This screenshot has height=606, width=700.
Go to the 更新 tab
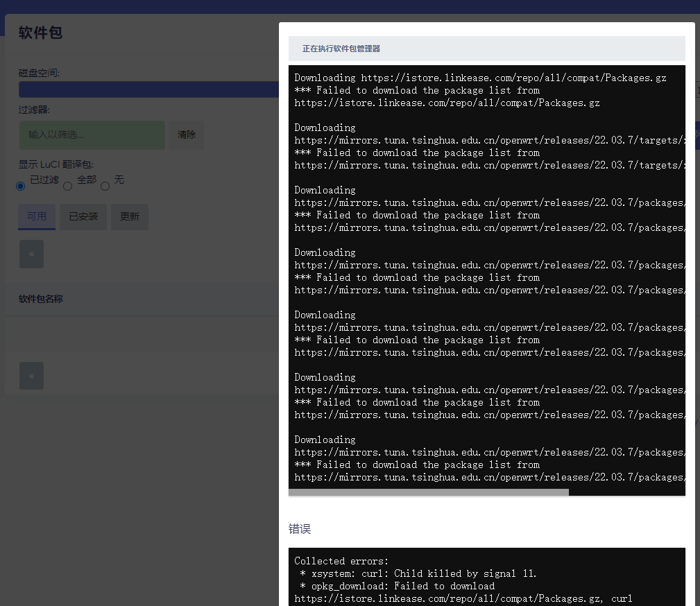[130, 216]
